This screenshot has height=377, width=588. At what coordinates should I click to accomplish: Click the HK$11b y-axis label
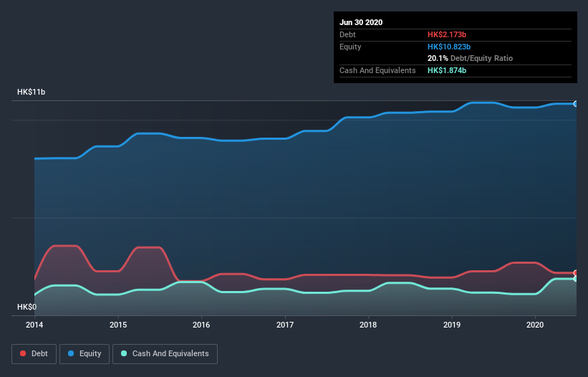pyautogui.click(x=31, y=92)
